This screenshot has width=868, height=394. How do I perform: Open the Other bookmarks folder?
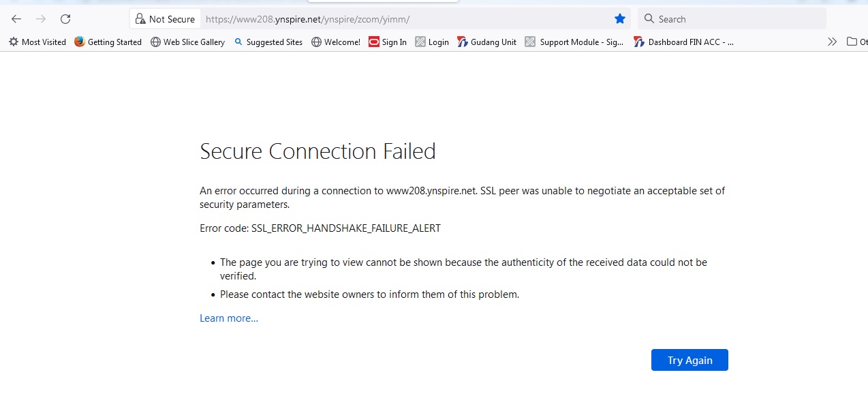pos(857,42)
